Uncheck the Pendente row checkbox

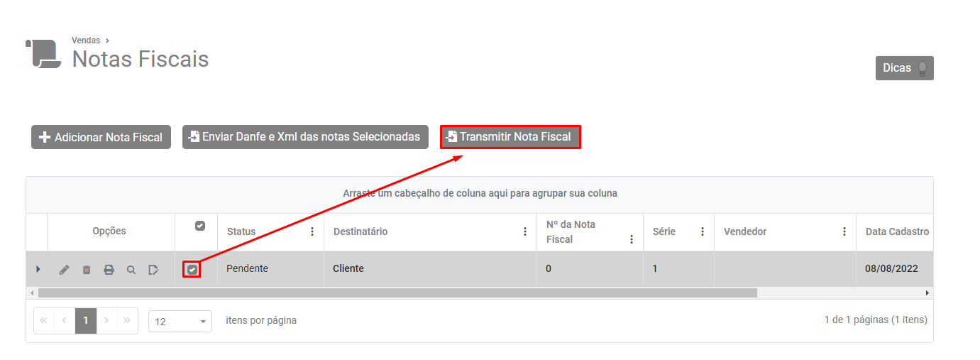pos(192,270)
